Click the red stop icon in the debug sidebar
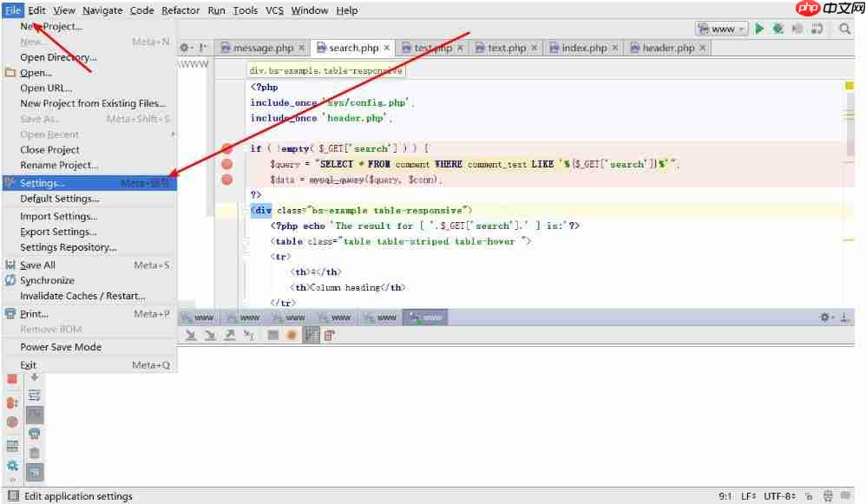Viewport: 866px width, 504px height. tap(12, 379)
